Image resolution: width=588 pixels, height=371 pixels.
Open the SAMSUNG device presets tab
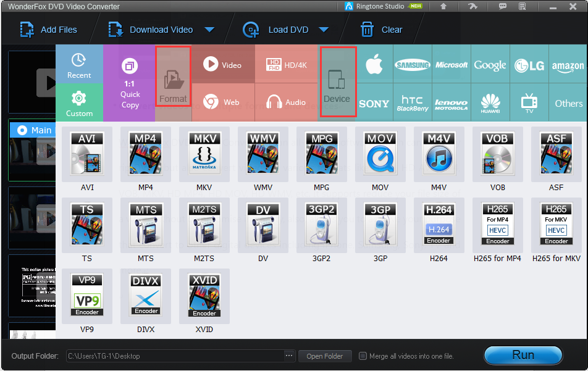coord(412,64)
